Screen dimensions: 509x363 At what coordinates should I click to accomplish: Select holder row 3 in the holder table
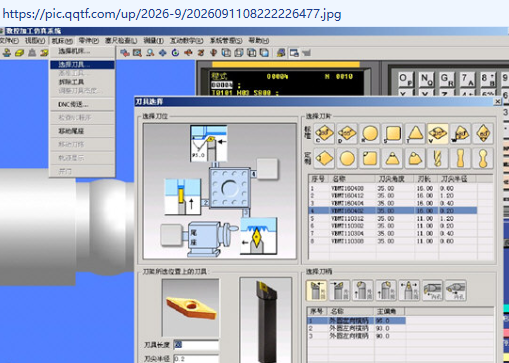(356, 336)
